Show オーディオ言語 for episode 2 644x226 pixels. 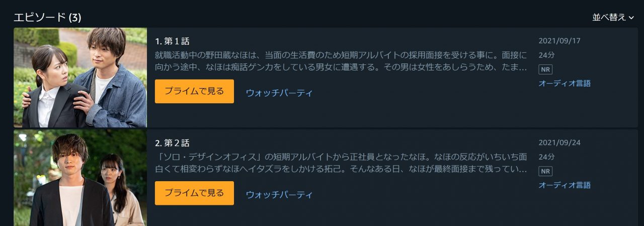[x=565, y=185]
